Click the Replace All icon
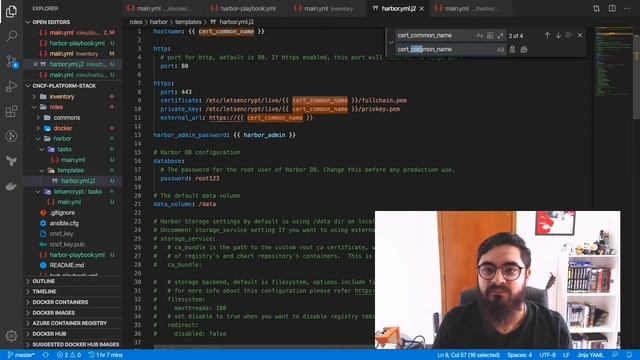 click(524, 49)
